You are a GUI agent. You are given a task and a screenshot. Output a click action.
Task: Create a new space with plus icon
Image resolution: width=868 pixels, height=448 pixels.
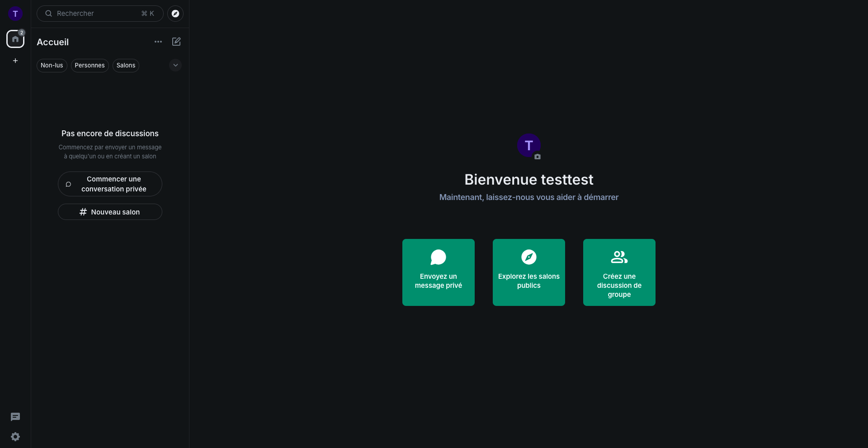[x=15, y=61]
